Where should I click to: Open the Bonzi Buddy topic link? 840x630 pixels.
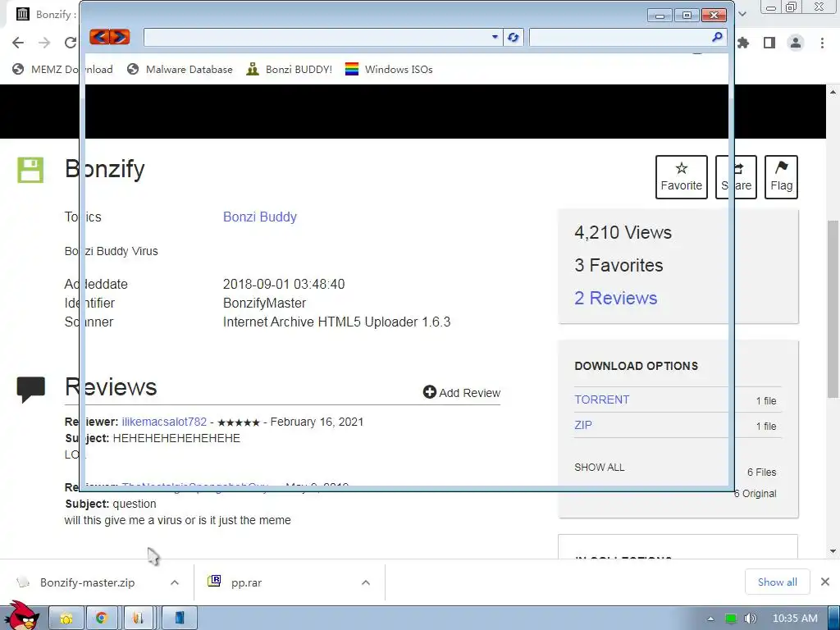pos(260,217)
